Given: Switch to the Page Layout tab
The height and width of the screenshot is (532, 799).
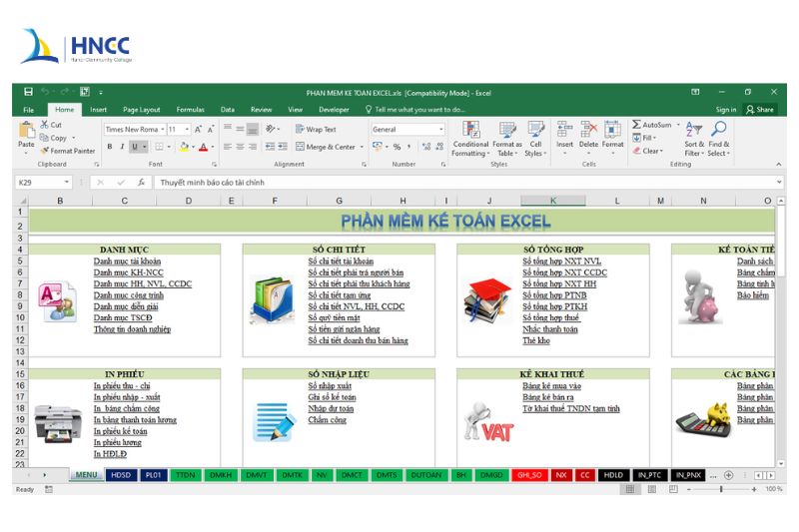Looking at the screenshot, I should 141,110.
